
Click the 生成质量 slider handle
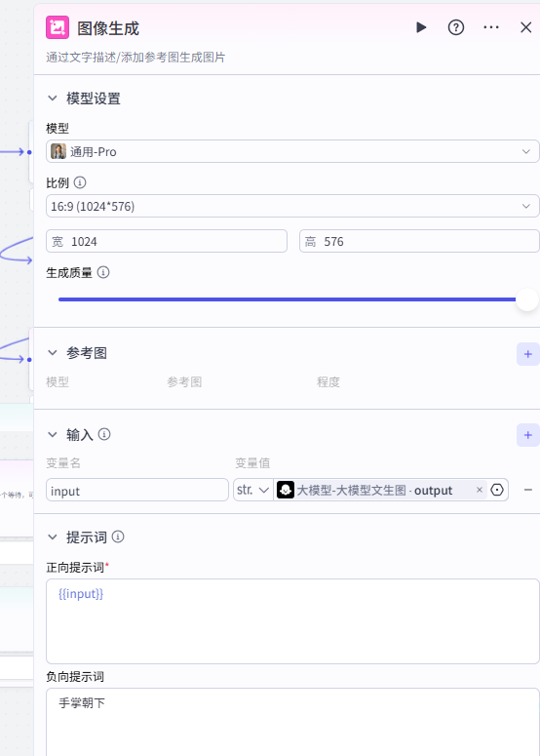[x=527, y=299]
